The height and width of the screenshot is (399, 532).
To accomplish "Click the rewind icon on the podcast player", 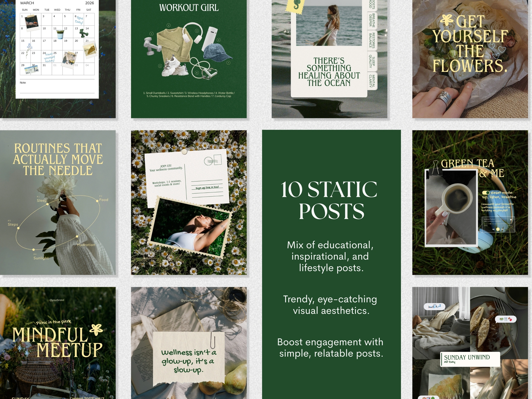I will point(494,229).
